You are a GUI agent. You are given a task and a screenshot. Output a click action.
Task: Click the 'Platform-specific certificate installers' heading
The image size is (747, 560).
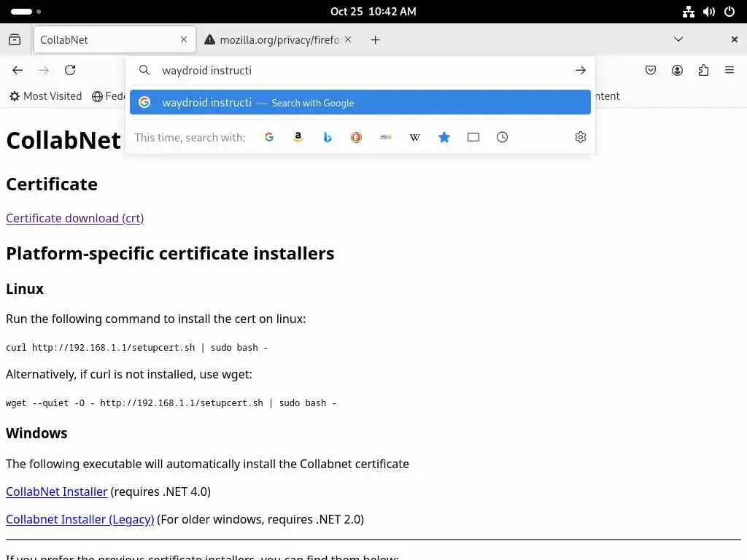pyautogui.click(x=170, y=253)
